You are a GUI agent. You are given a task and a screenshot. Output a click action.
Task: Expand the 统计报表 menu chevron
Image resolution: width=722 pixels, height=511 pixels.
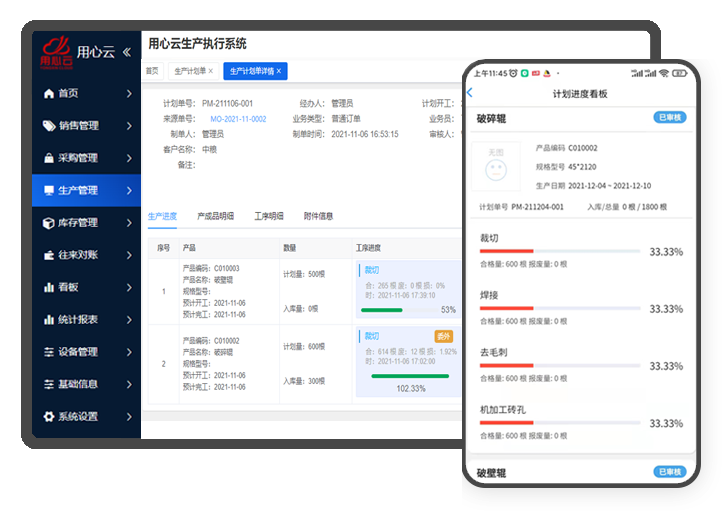tap(129, 319)
